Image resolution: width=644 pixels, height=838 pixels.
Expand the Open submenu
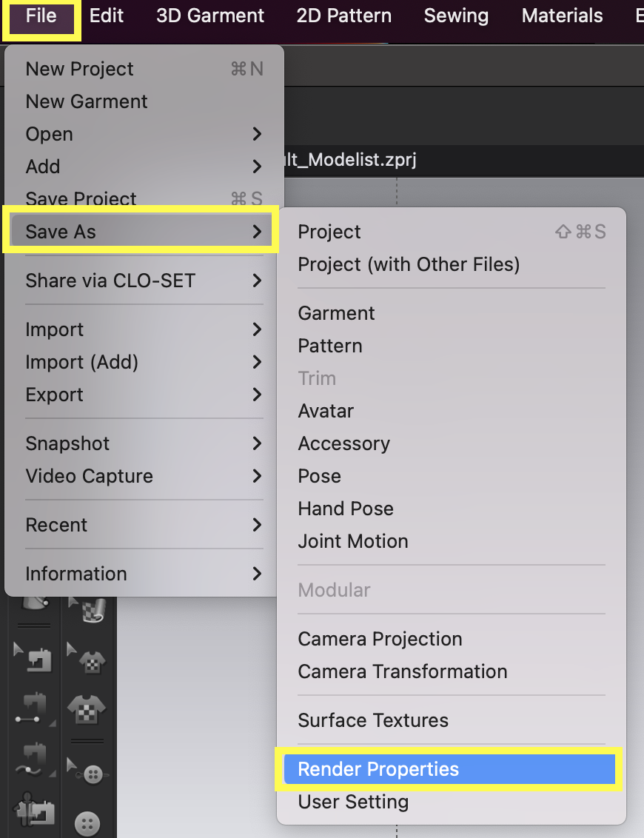[x=49, y=134]
